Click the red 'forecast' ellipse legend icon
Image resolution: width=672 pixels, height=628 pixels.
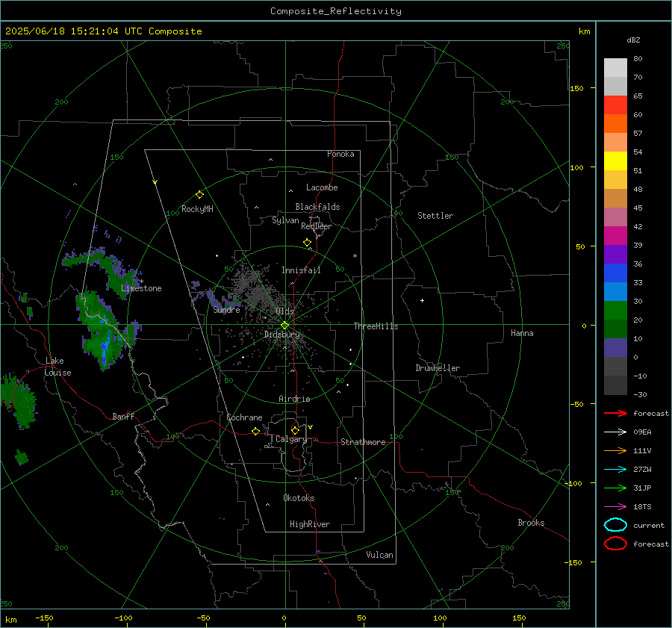pyautogui.click(x=615, y=544)
